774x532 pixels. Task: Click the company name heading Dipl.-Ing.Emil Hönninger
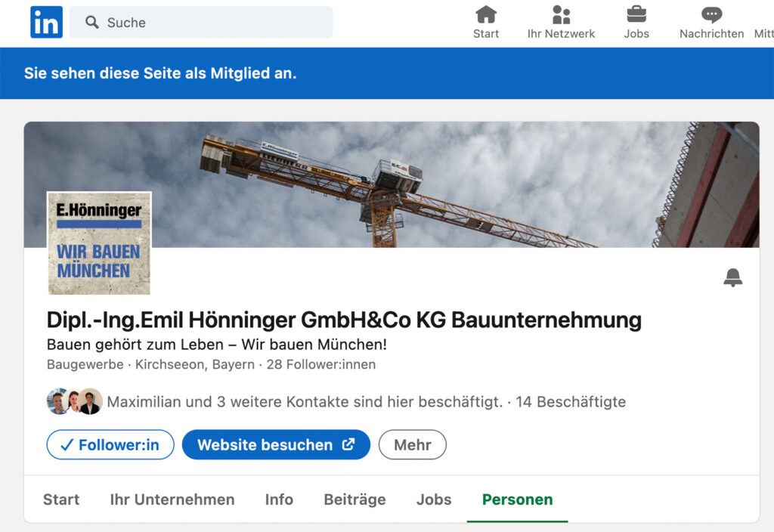(x=344, y=320)
